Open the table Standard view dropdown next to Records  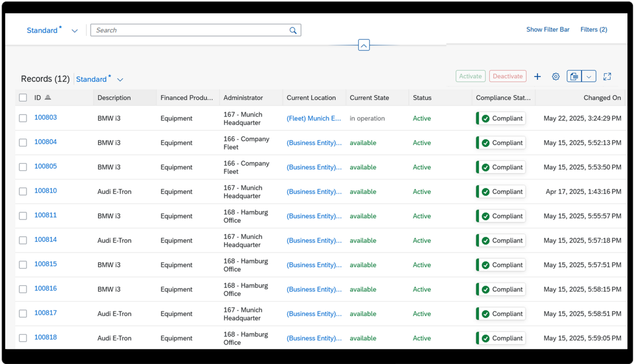point(120,80)
